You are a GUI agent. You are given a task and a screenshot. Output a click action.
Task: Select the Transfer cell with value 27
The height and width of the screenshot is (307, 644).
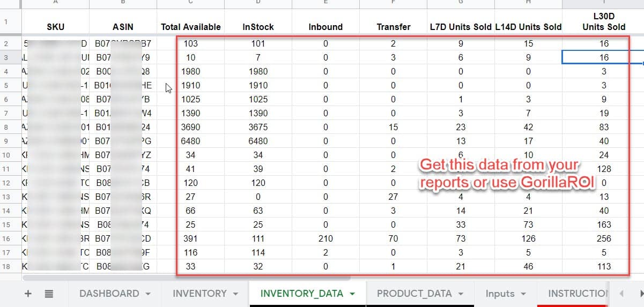coord(393,197)
